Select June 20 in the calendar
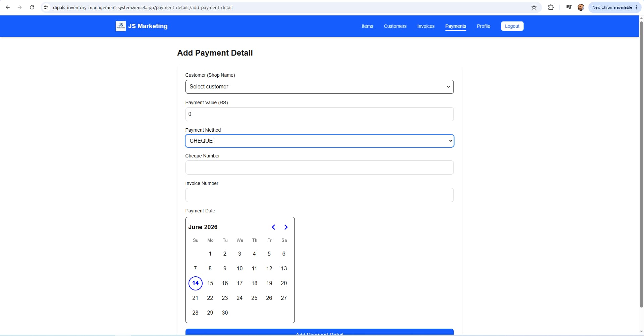644x336 pixels. point(284,283)
